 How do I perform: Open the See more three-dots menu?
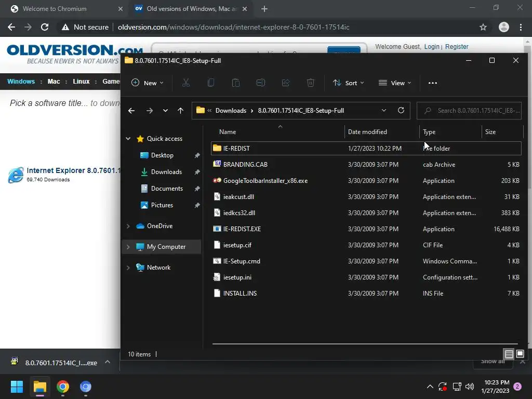click(433, 83)
